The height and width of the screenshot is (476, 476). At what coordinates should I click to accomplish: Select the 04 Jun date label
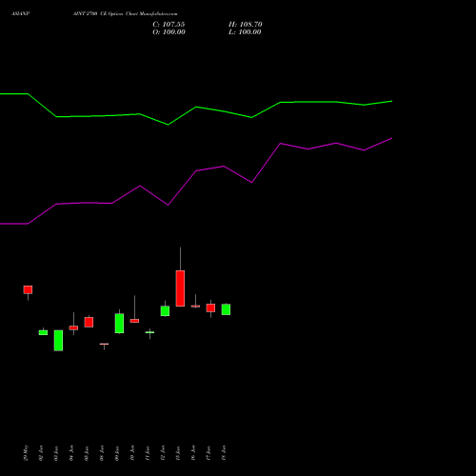[x=71, y=453]
